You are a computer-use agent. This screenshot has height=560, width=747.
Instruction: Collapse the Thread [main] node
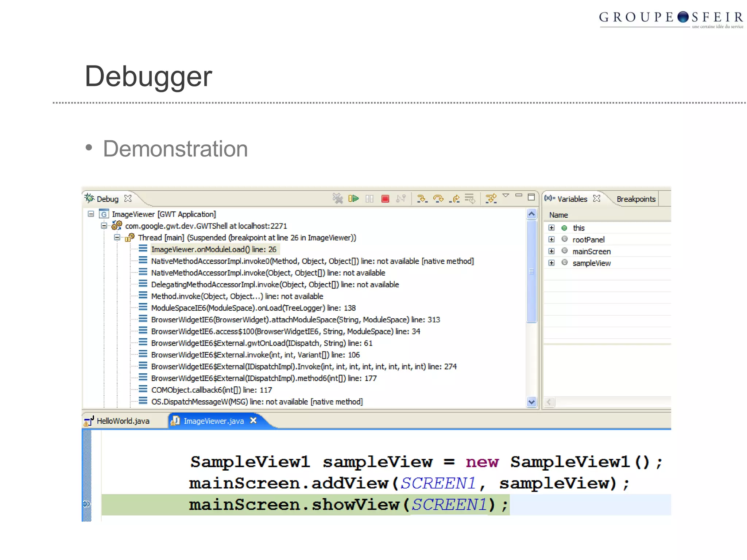coord(117,237)
